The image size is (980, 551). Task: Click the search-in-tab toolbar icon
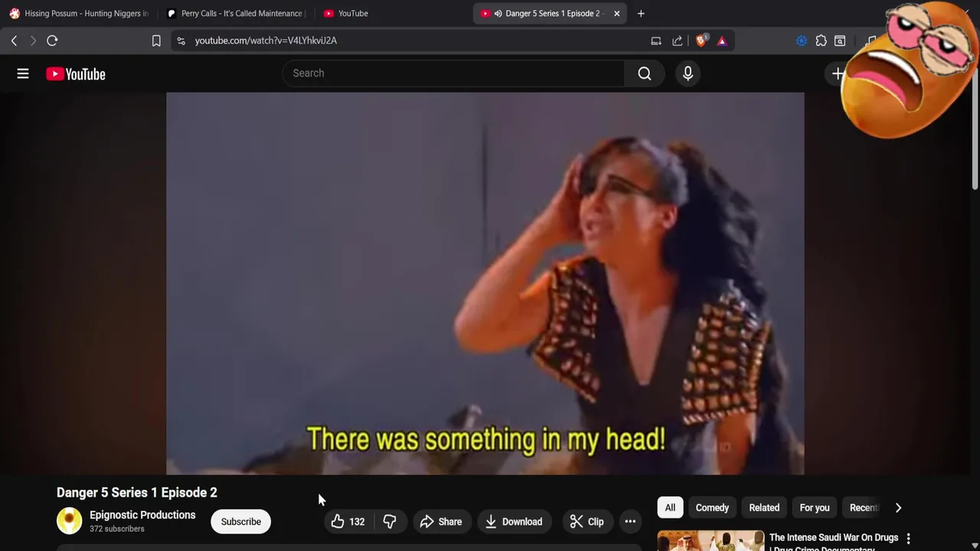pos(840,41)
